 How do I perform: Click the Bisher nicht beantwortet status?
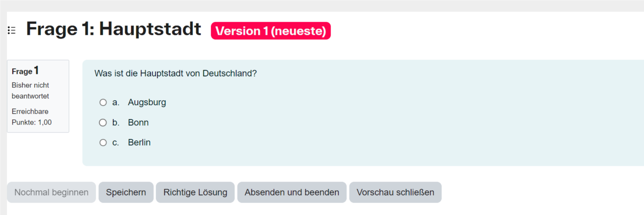coord(30,90)
